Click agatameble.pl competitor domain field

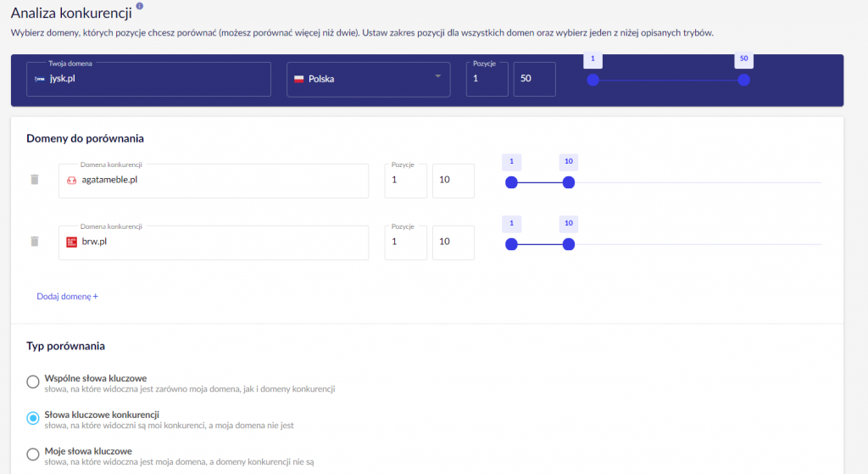point(220,181)
